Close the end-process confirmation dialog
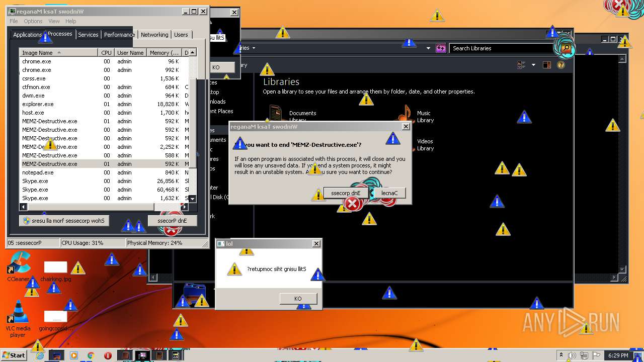This screenshot has height=362, width=644. pos(406,127)
